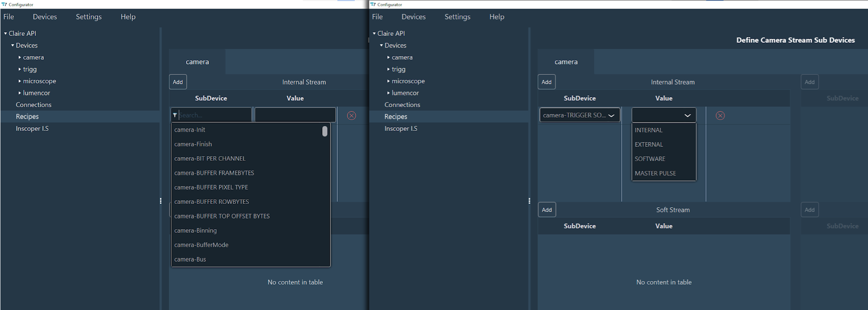This screenshot has width=868, height=310.
Task: Open the Settings menu in the left window
Action: [x=89, y=17]
